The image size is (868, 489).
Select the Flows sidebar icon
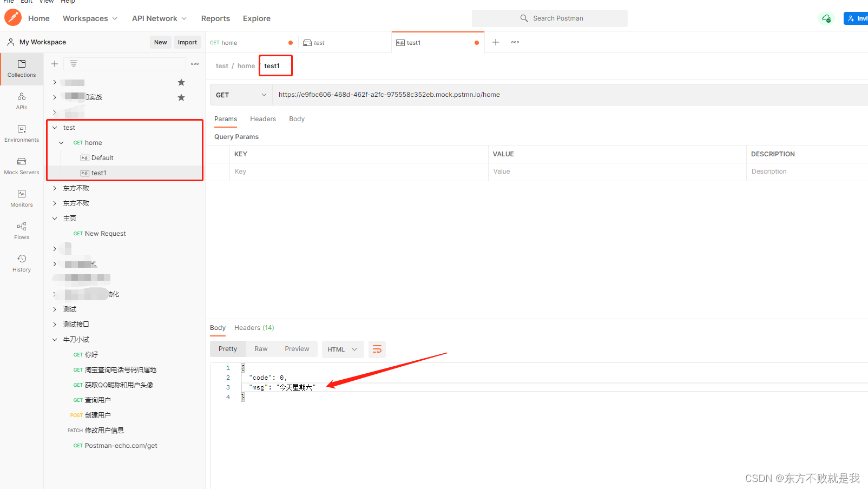(21, 230)
